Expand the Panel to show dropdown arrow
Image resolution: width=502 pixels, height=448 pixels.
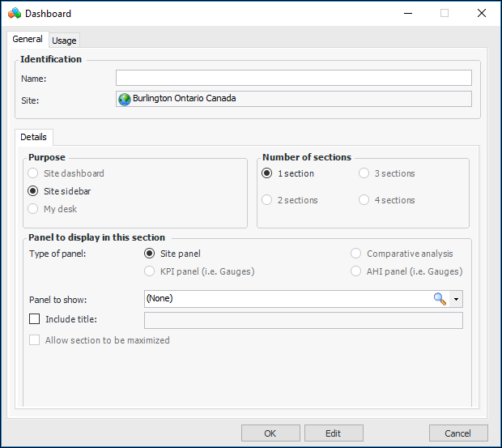457,299
